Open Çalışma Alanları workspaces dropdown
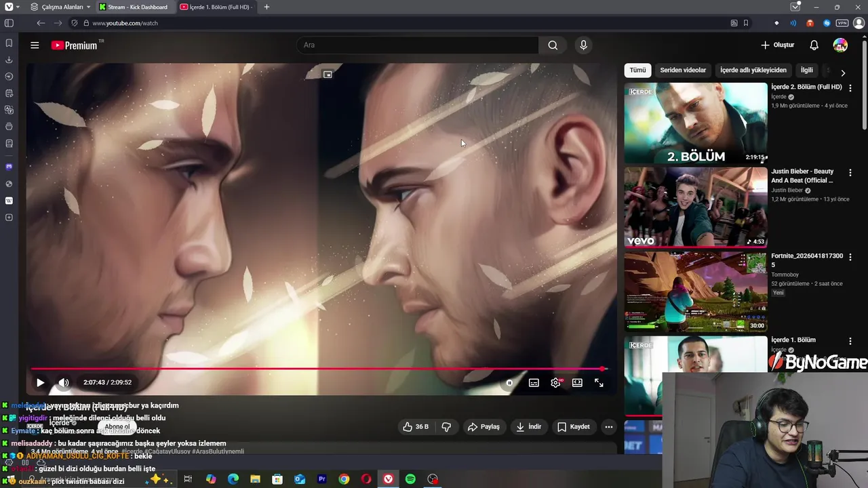Viewport: 868px width, 488px height. (x=61, y=7)
